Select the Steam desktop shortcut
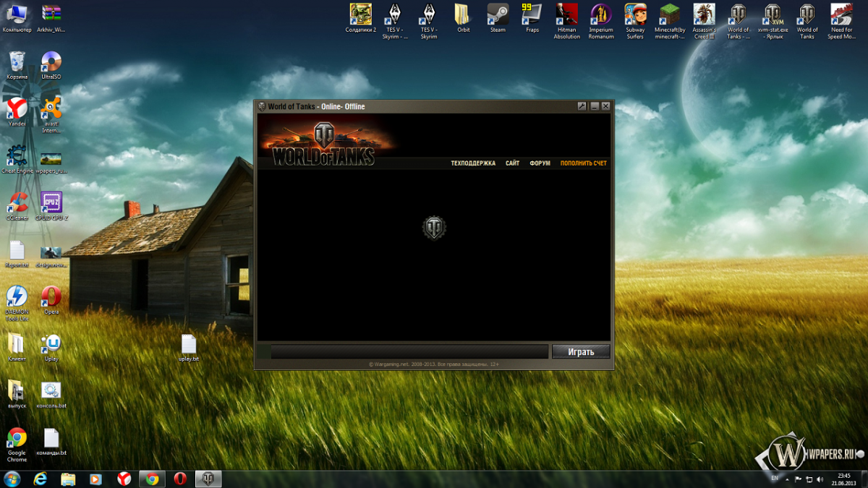This screenshot has height=488, width=868. 498,18
